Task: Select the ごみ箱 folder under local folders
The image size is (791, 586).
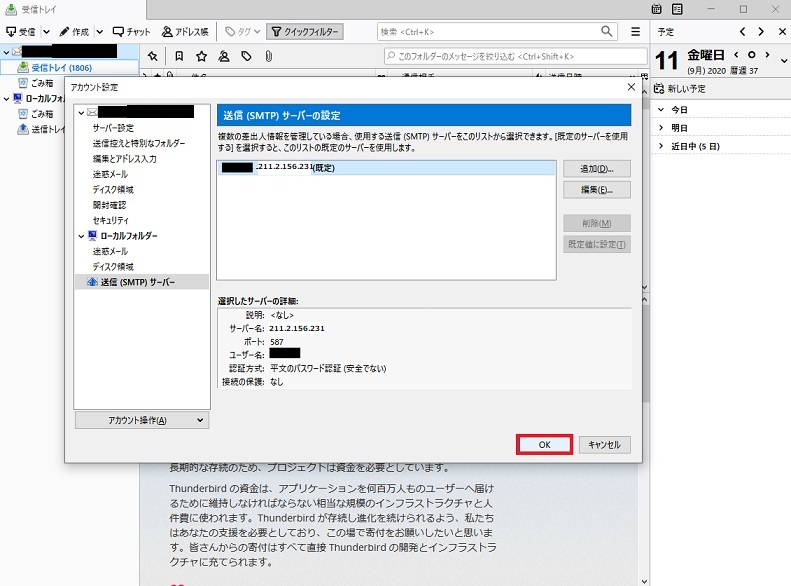Action: point(42,114)
